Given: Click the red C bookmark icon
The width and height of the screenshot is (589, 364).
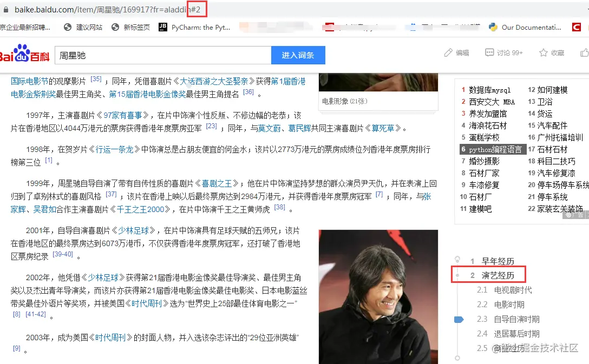Looking at the screenshot, I should (576, 27).
